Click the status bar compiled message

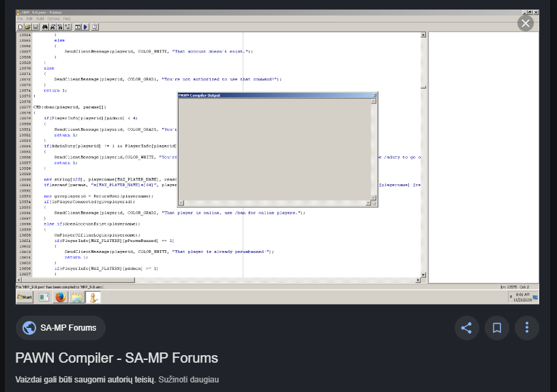pyautogui.click(x=61, y=287)
